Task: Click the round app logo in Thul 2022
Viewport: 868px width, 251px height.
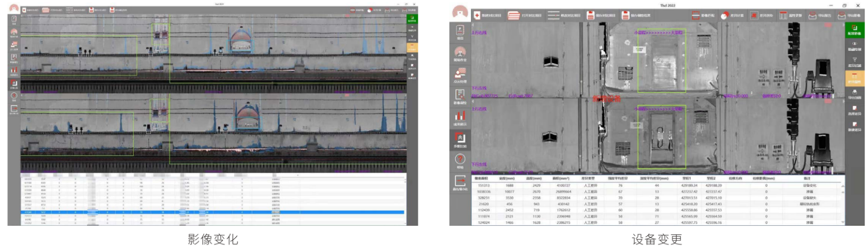Action: (x=460, y=12)
